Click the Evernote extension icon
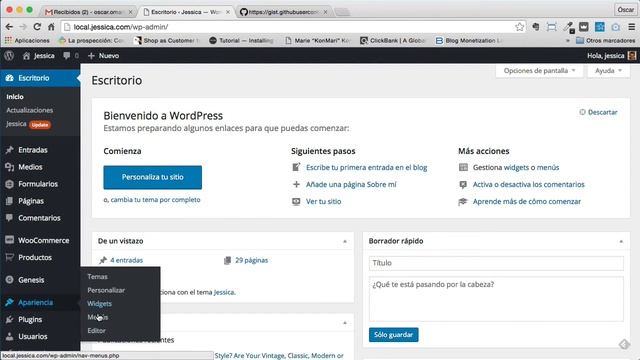 536,27
